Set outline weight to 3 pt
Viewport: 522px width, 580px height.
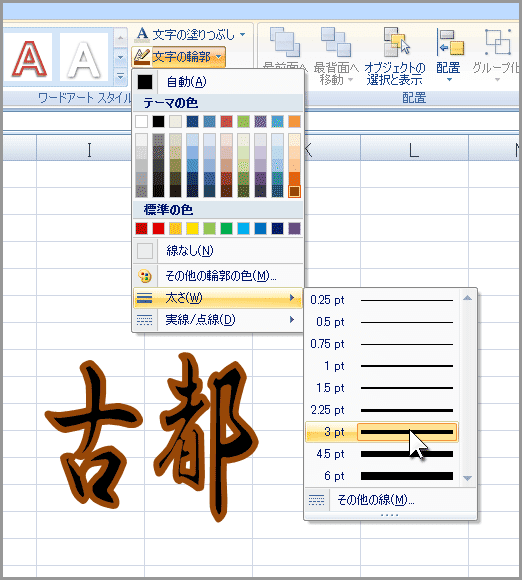click(382, 432)
